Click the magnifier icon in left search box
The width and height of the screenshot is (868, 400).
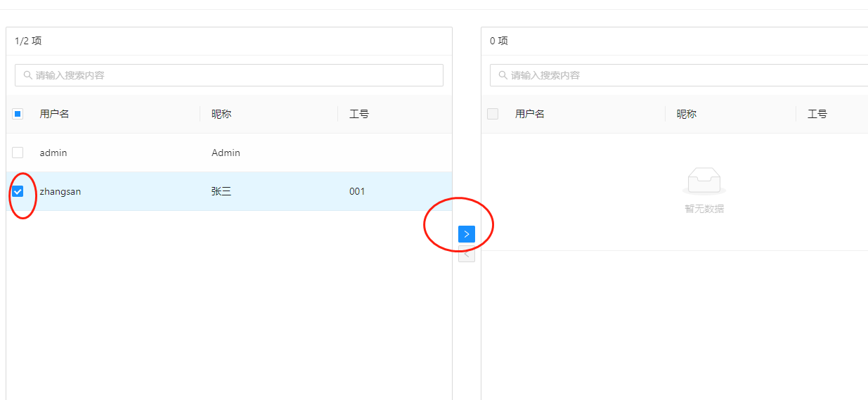click(28, 75)
